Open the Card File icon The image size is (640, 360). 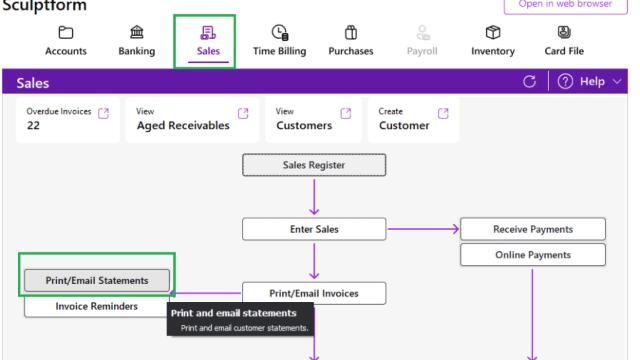tap(564, 32)
